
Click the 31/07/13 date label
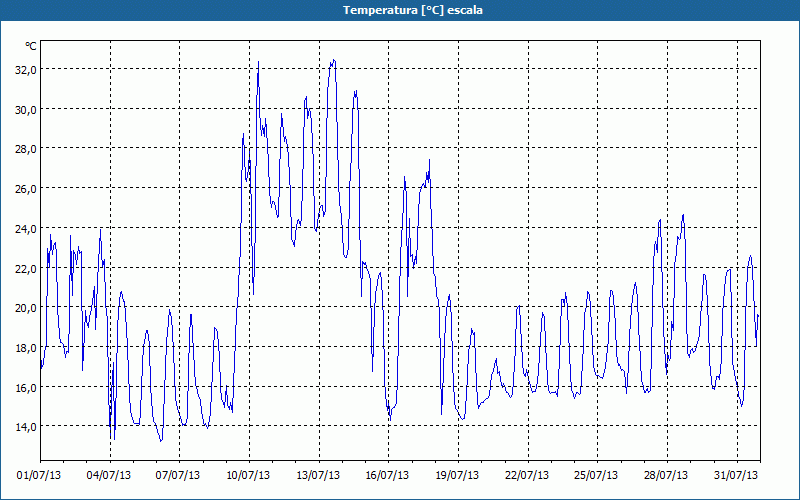pos(736,476)
